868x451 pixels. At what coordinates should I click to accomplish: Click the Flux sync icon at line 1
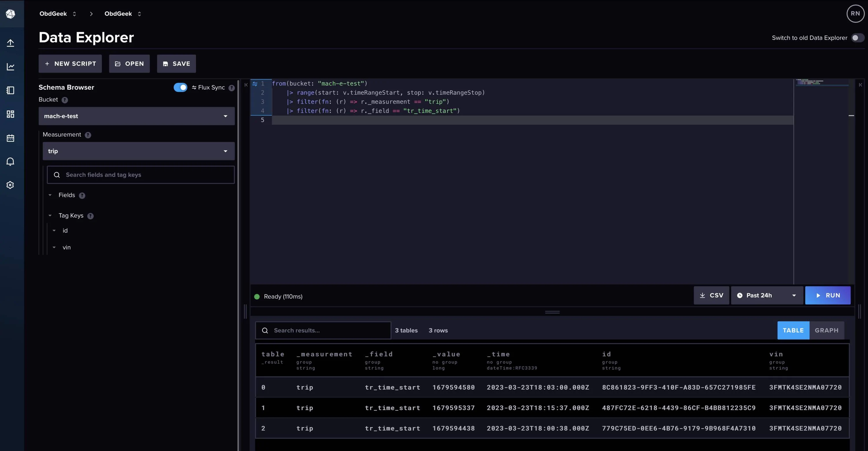point(255,84)
